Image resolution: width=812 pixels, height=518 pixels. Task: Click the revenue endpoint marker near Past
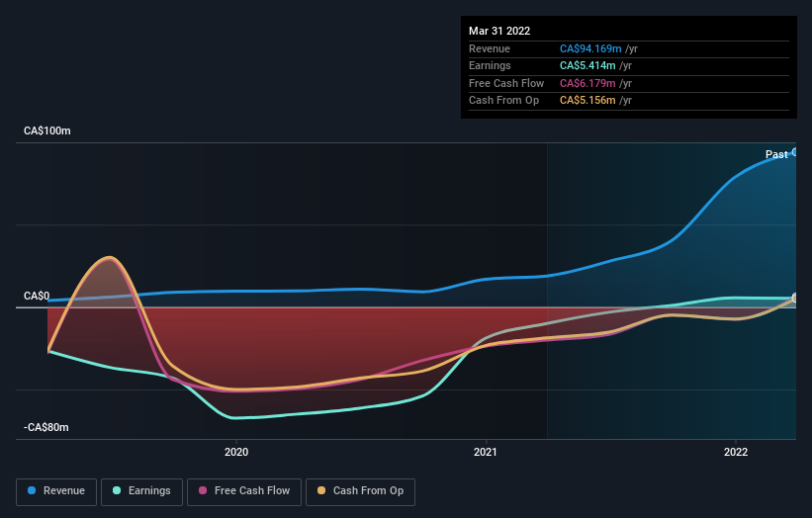(795, 152)
